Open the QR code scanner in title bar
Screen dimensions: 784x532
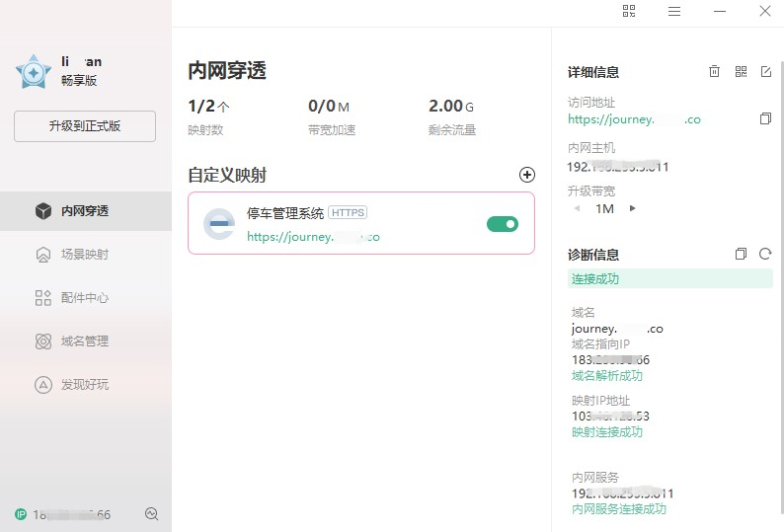(629, 11)
